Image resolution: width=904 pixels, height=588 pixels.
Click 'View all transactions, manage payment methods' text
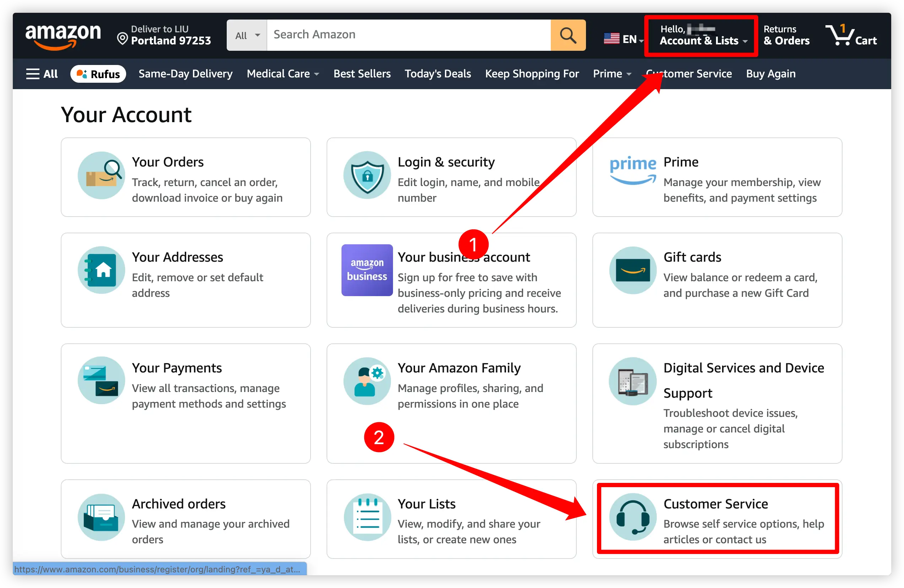pos(209,396)
